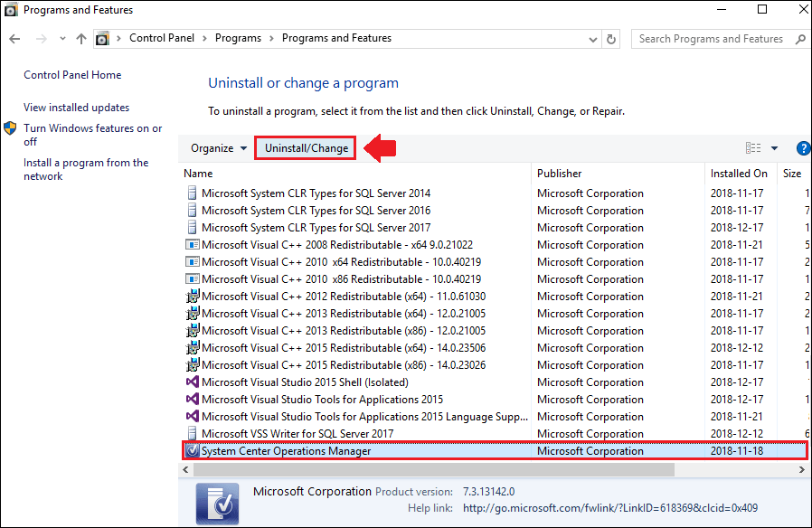
Task: Open Control Panel Home link
Action: point(72,75)
